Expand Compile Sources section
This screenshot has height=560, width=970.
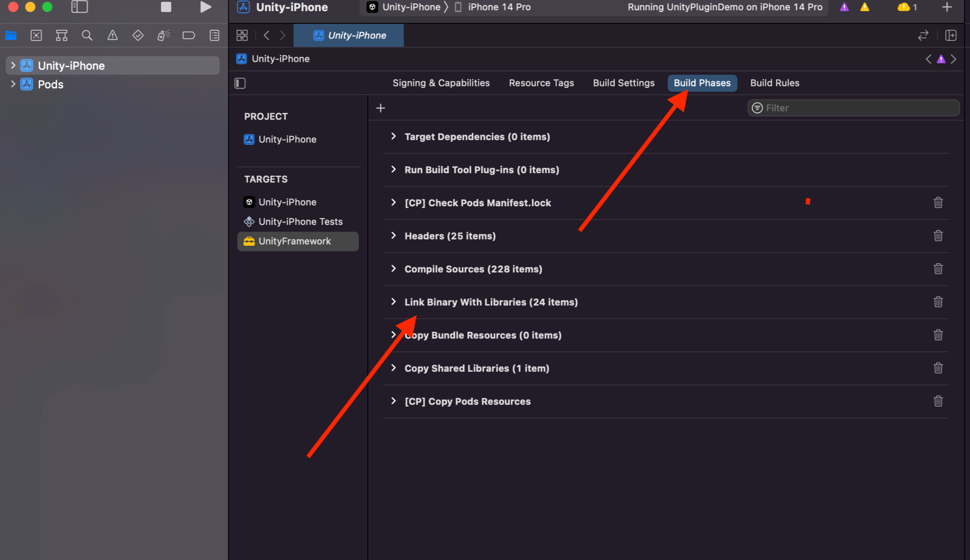coord(393,269)
